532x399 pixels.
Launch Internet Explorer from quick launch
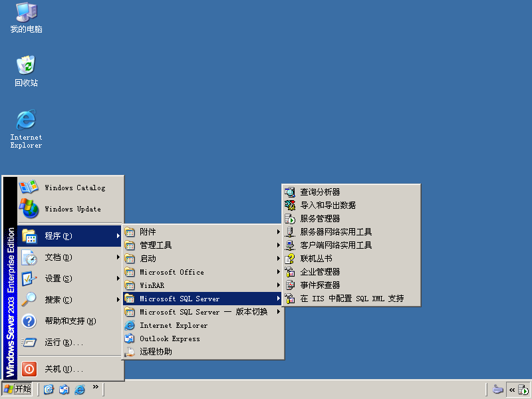pyautogui.click(x=80, y=389)
